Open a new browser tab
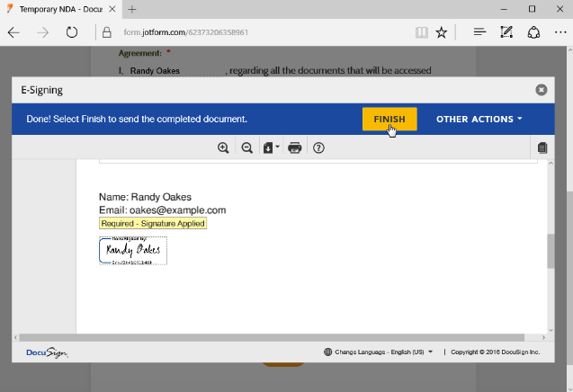This screenshot has height=392, width=573. pyautogui.click(x=131, y=9)
